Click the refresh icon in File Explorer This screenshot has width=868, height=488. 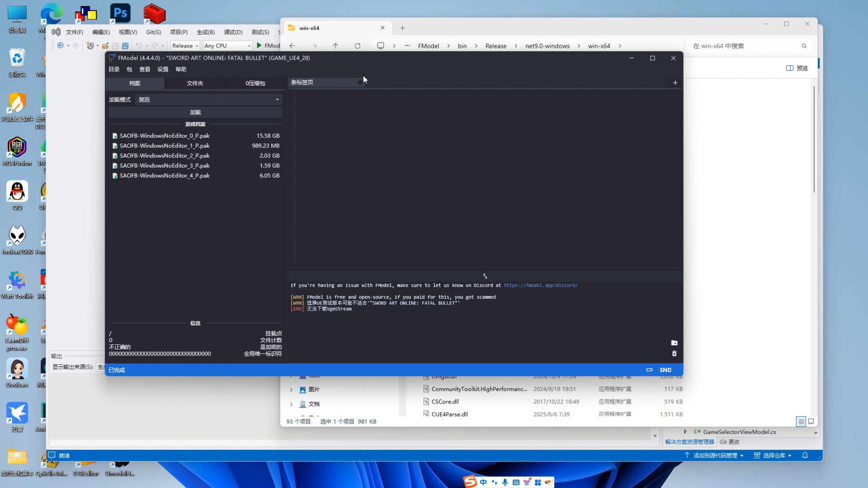[357, 46]
